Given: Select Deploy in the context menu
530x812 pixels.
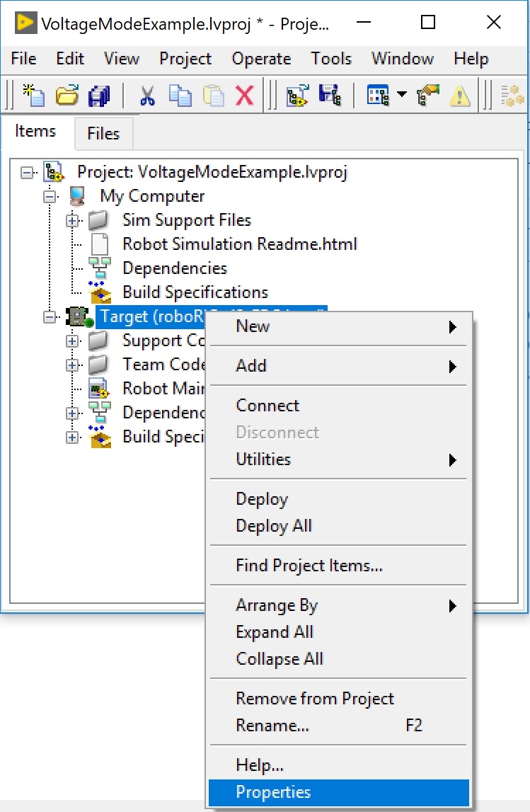Looking at the screenshot, I should 338,498.
